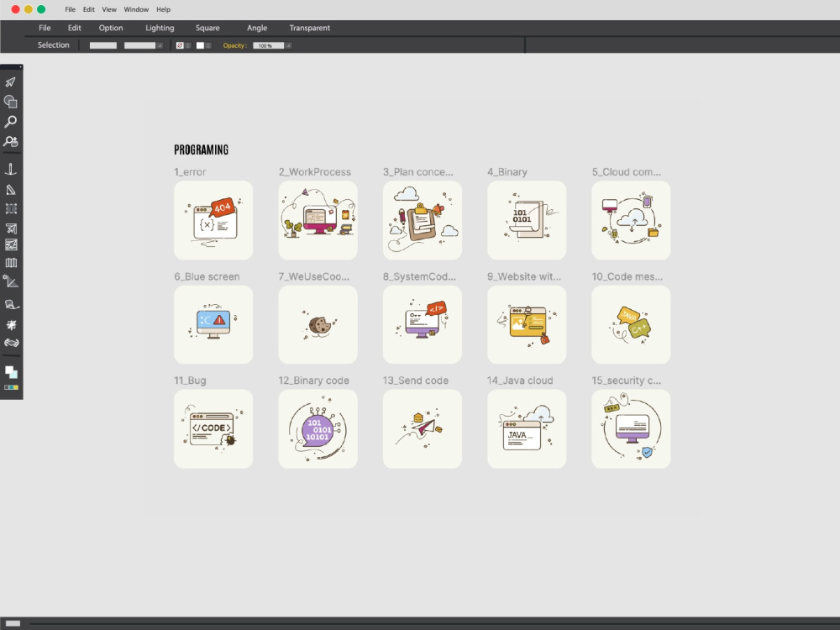Click the stepper beside the white swatch

tap(208, 45)
